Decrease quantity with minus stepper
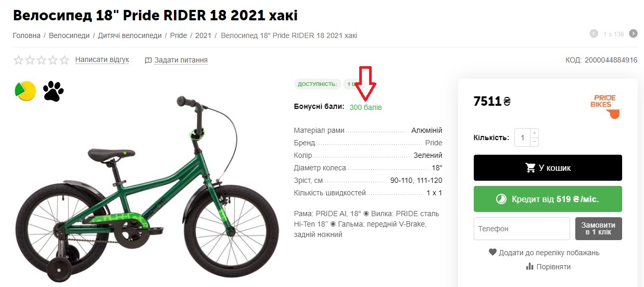 click(x=534, y=142)
